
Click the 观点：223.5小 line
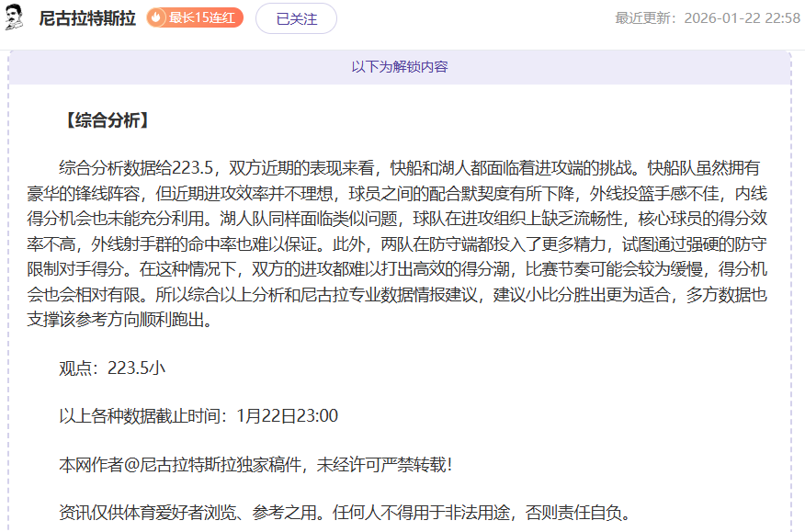112,368
